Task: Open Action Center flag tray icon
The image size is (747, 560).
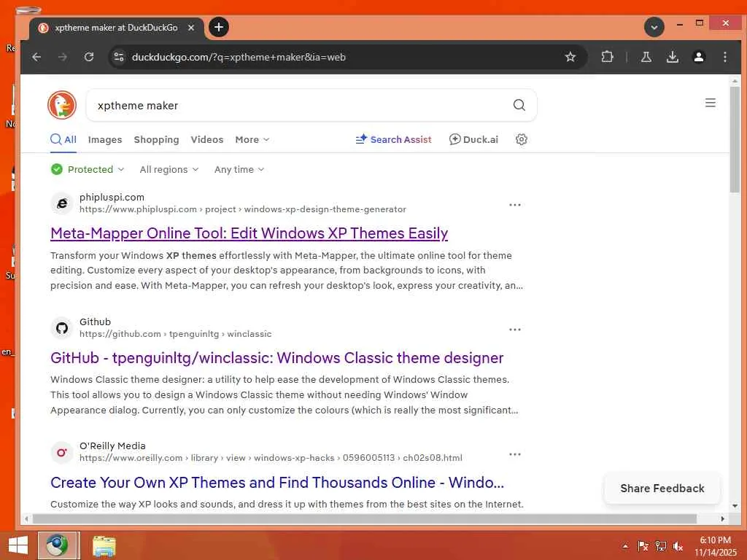Action: point(643,546)
